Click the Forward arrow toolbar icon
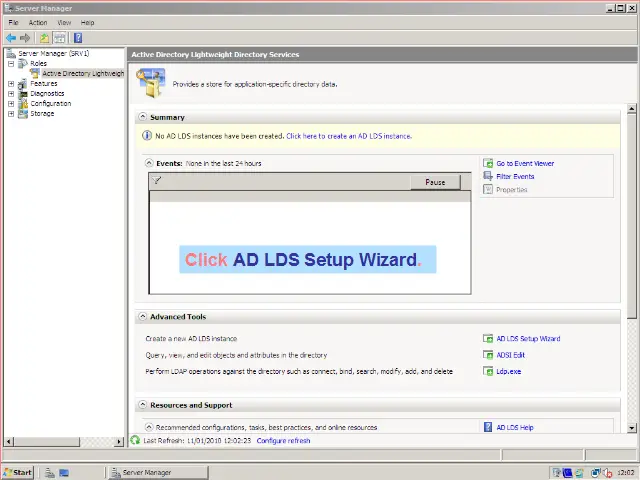640x480 pixels. click(25, 38)
